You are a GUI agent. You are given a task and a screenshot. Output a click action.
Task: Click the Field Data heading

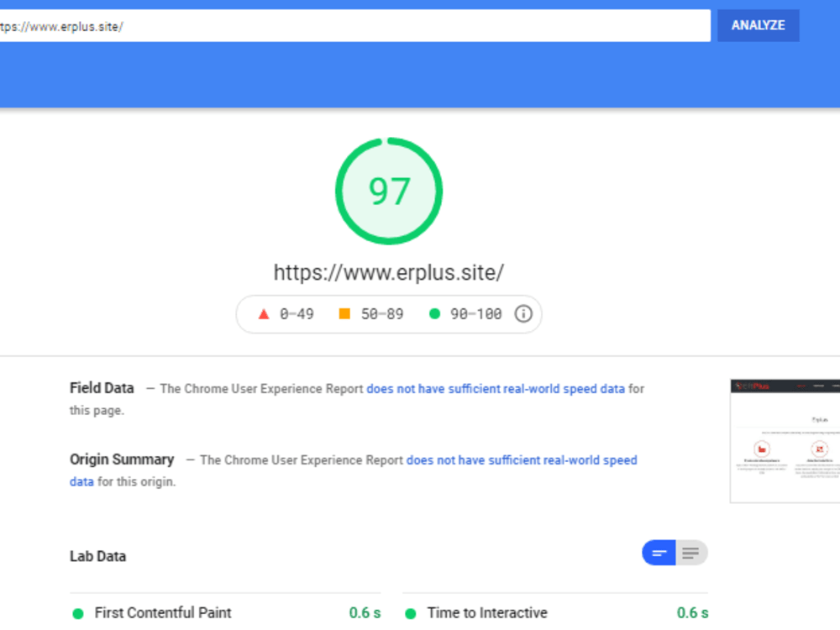coord(102,388)
